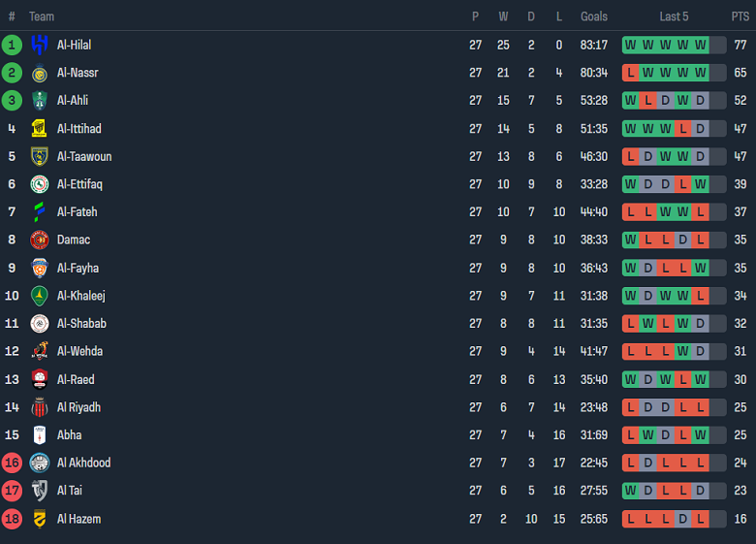Screen dimensions: 756x544
Task: Click the Al-Ahli club crest icon
Action: pyautogui.click(x=40, y=101)
